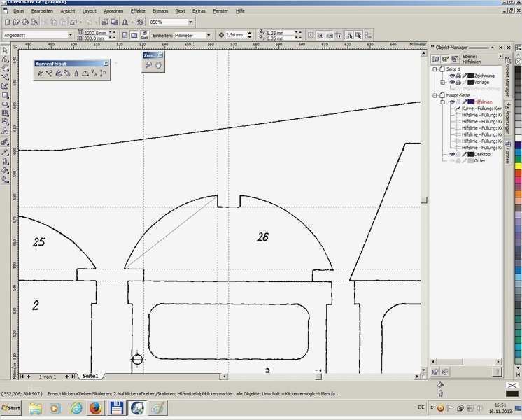522x420 pixels.
Task: Open the Effekte menu
Action: click(138, 11)
